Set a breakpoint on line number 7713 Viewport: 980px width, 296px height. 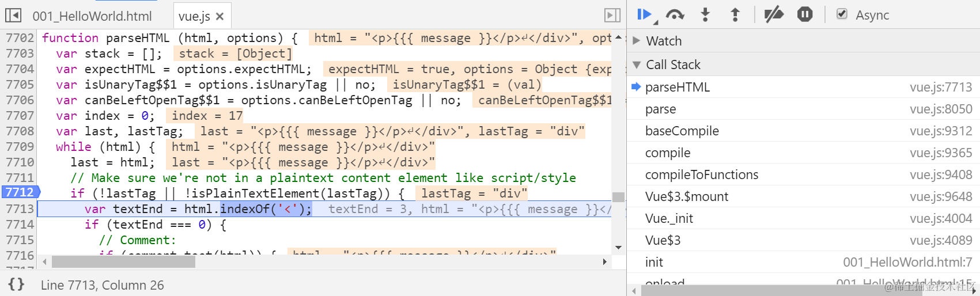coord(20,208)
